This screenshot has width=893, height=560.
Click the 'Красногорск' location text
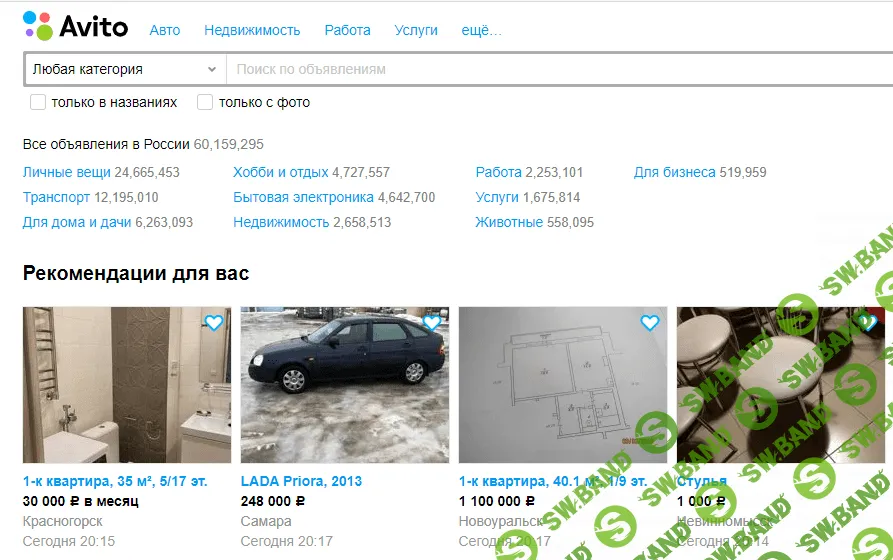[x=63, y=521]
